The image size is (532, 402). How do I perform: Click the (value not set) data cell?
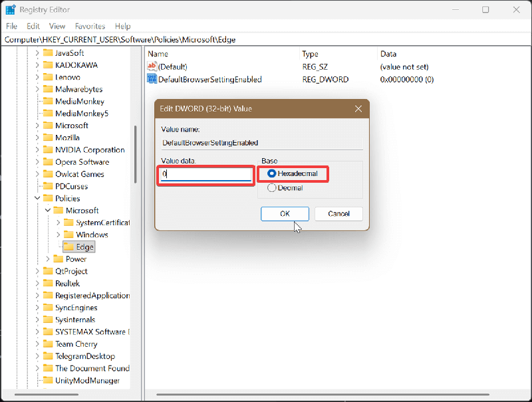point(404,66)
